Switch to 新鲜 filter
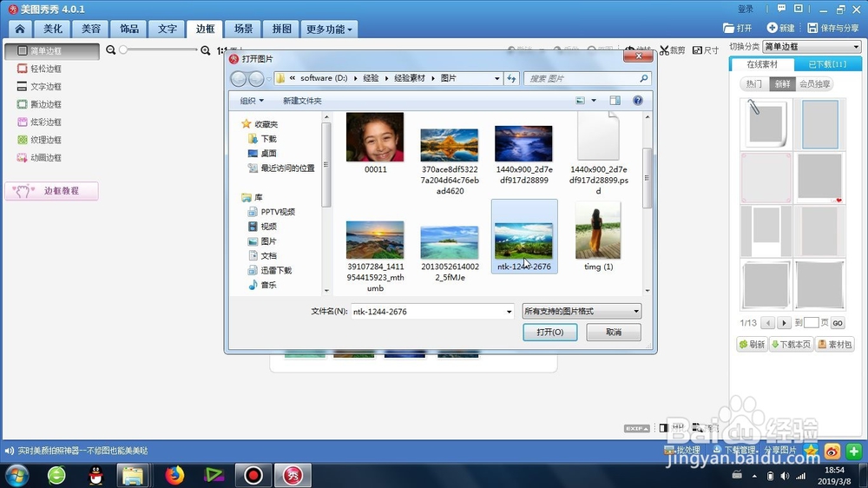The width and height of the screenshot is (868, 488). pyautogui.click(x=782, y=84)
